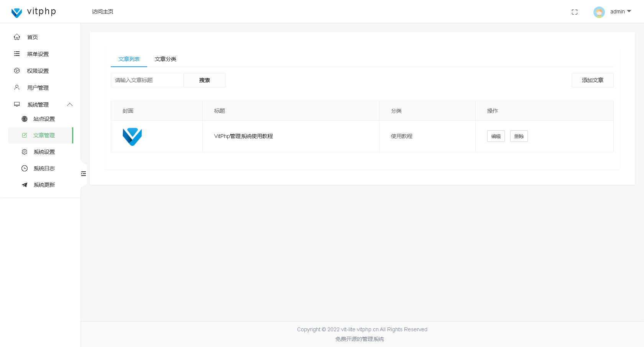Click 编辑 for VitPhp管理系统使用教程
The height and width of the screenshot is (347, 644).
pos(496,136)
